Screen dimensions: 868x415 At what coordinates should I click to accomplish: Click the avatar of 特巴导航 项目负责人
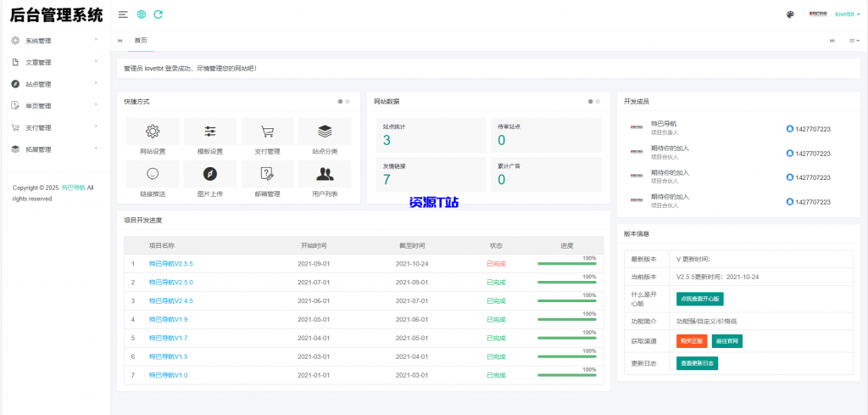pos(636,127)
